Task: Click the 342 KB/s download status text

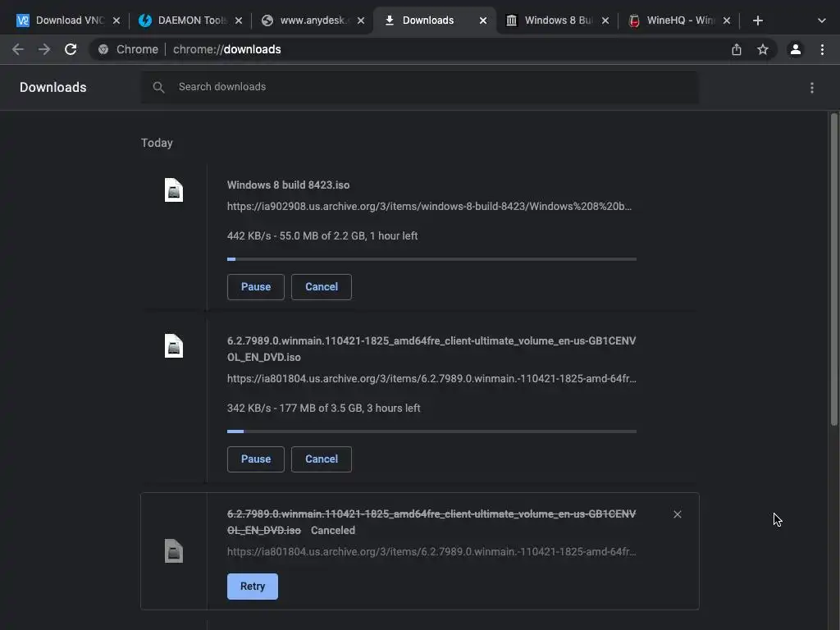Action: coord(323,408)
